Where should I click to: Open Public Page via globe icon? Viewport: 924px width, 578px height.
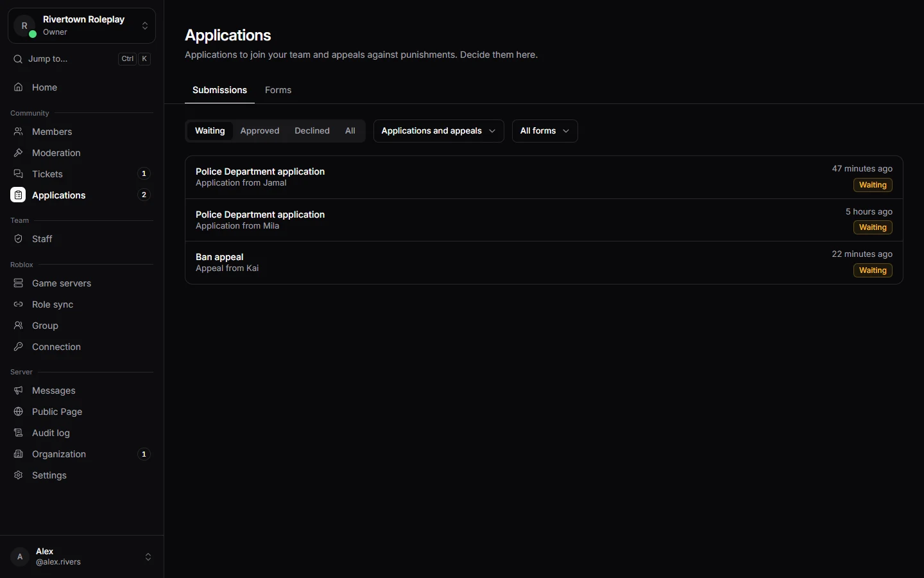(x=19, y=412)
